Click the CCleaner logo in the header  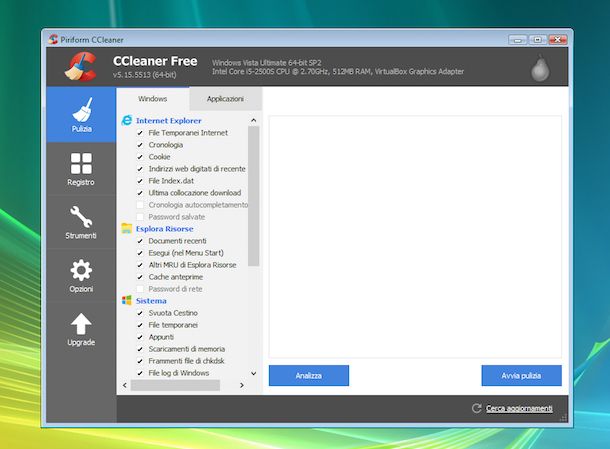point(81,67)
